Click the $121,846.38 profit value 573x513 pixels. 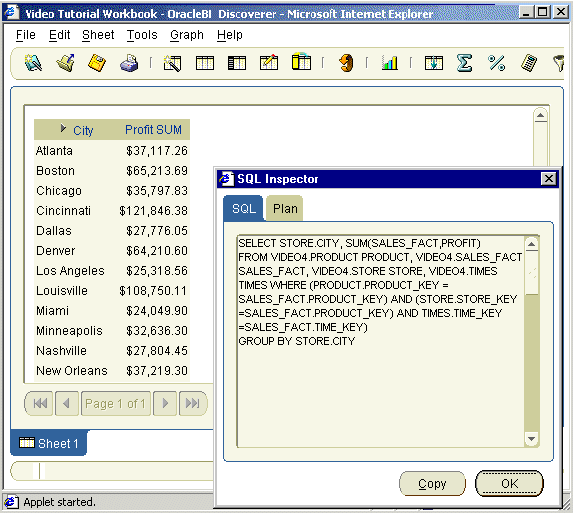[x=153, y=210]
